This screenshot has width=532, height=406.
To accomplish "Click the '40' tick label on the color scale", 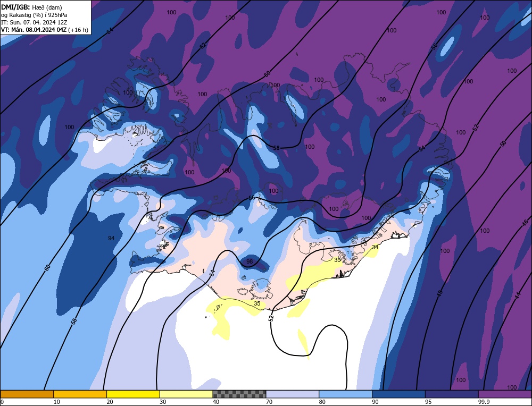I will 216,402.
